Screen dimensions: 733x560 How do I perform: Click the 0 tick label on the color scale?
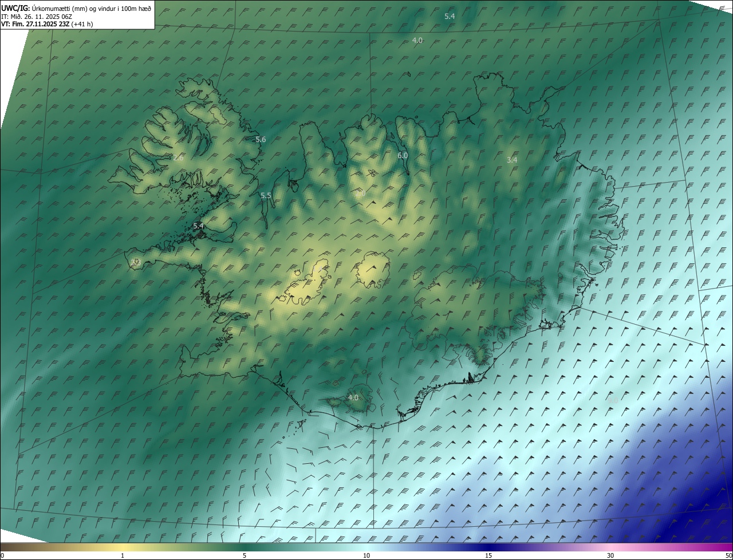pos(2,555)
